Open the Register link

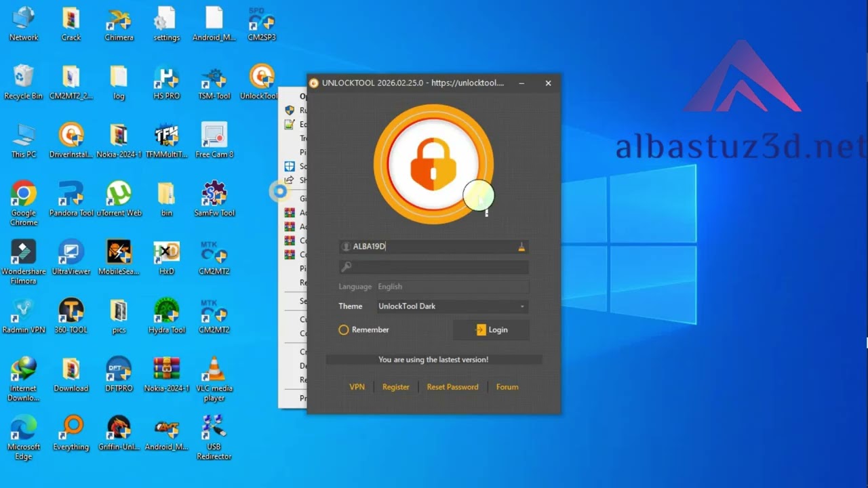(396, 387)
